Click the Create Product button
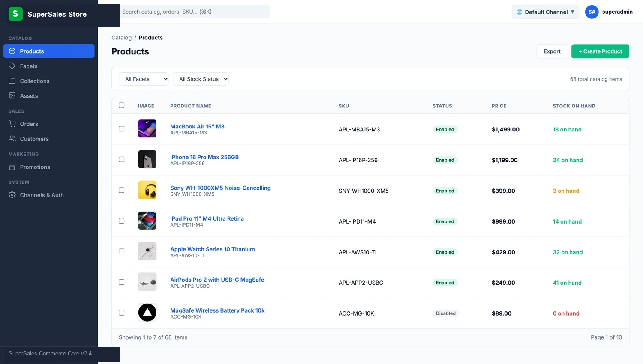 [600, 51]
